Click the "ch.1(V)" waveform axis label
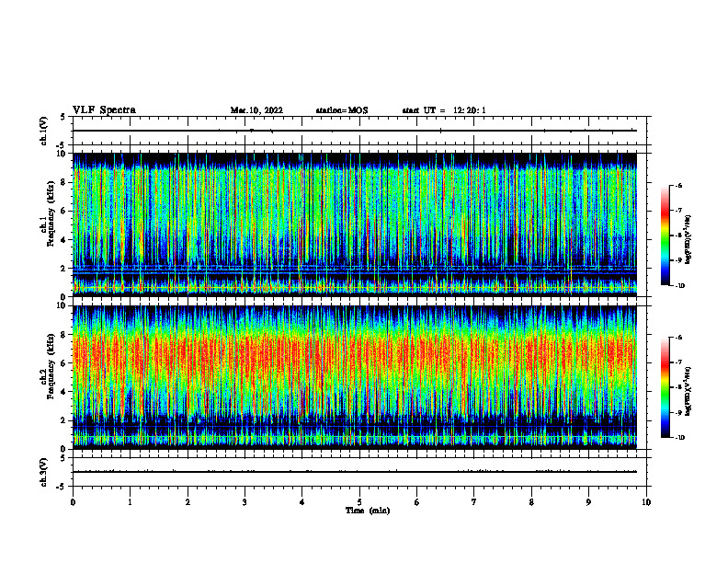 [x=44, y=131]
